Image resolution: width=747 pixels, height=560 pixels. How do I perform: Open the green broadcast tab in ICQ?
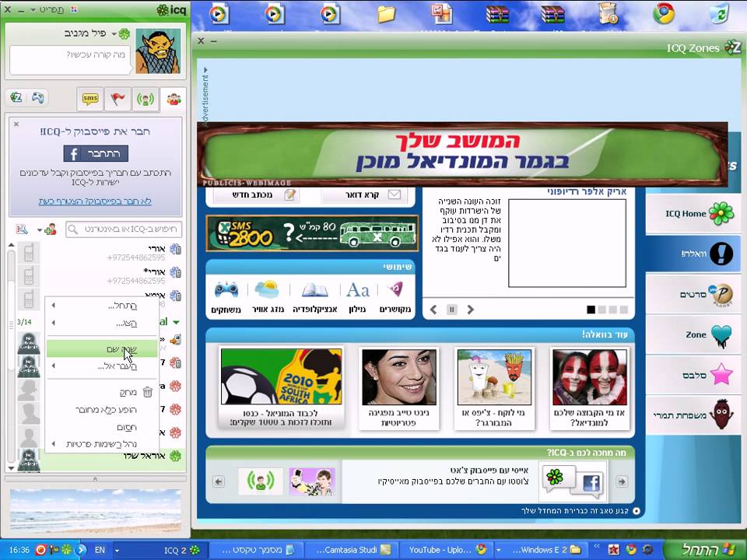(146, 99)
